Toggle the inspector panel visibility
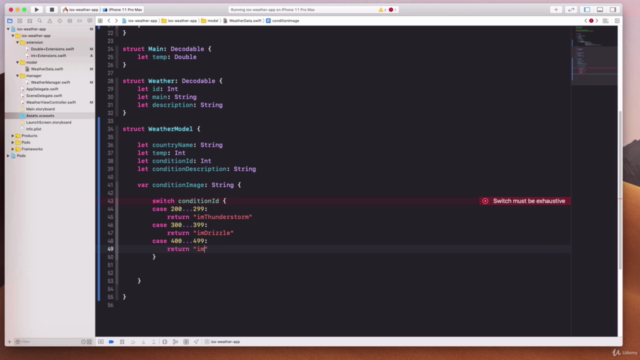The width and height of the screenshot is (640, 360). (x=613, y=9)
